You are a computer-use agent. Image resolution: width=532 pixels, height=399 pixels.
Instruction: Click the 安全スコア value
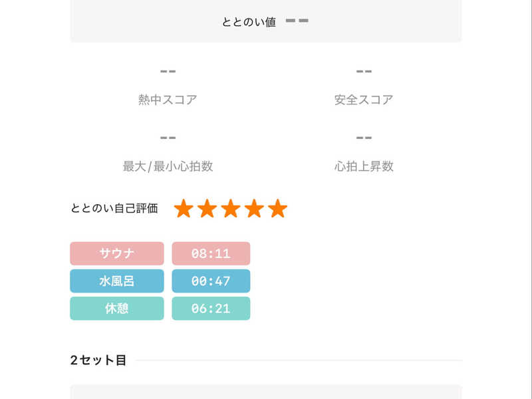pos(364,71)
